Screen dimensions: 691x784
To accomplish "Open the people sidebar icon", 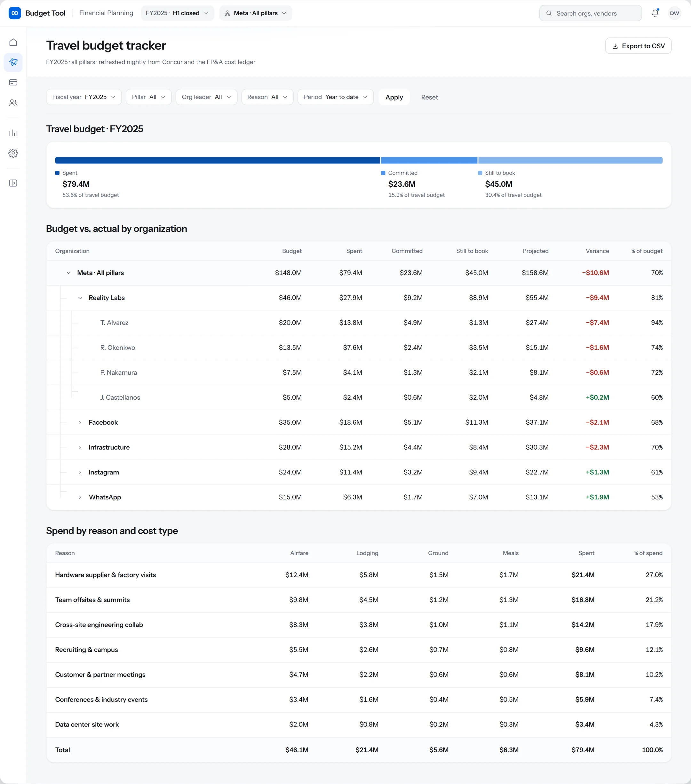I will (13, 103).
